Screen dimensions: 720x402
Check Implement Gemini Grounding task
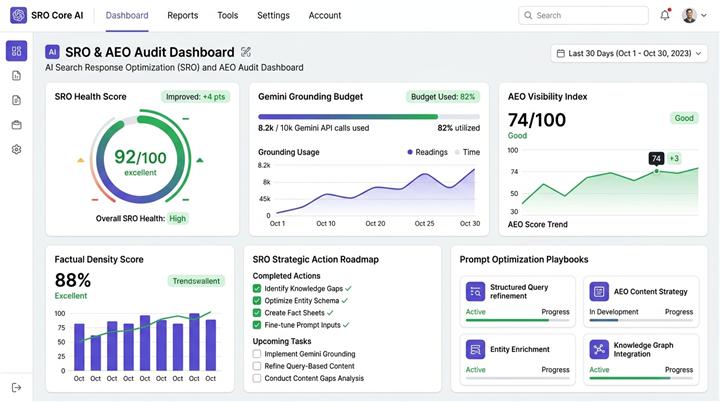(257, 354)
